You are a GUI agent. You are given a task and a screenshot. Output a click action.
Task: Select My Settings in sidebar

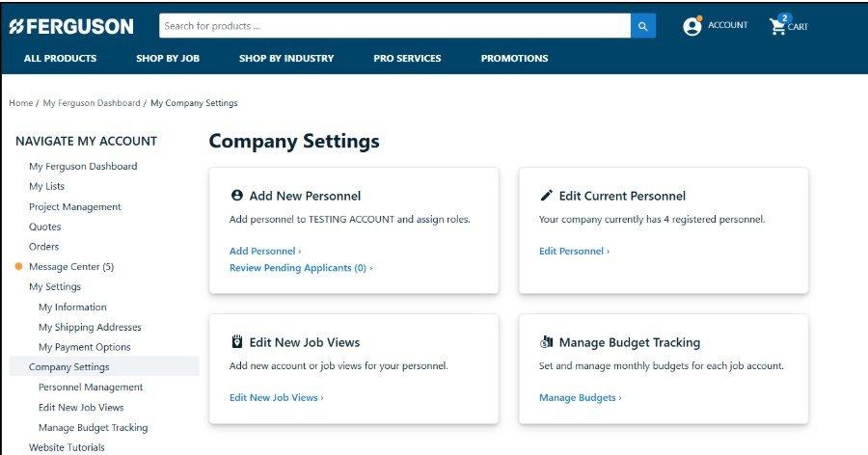pos(55,286)
